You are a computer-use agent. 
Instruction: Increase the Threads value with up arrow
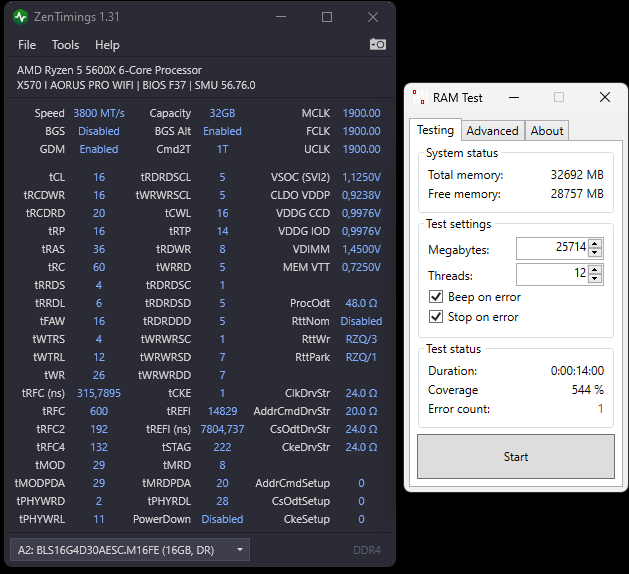pyautogui.click(x=595, y=270)
